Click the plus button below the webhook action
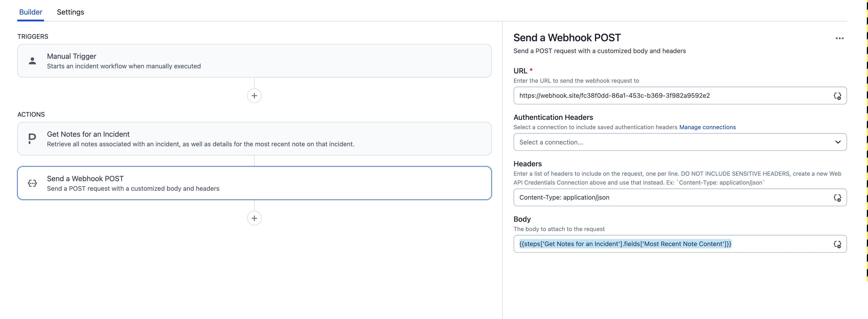Screen dimensions: 868x319 point(254,218)
